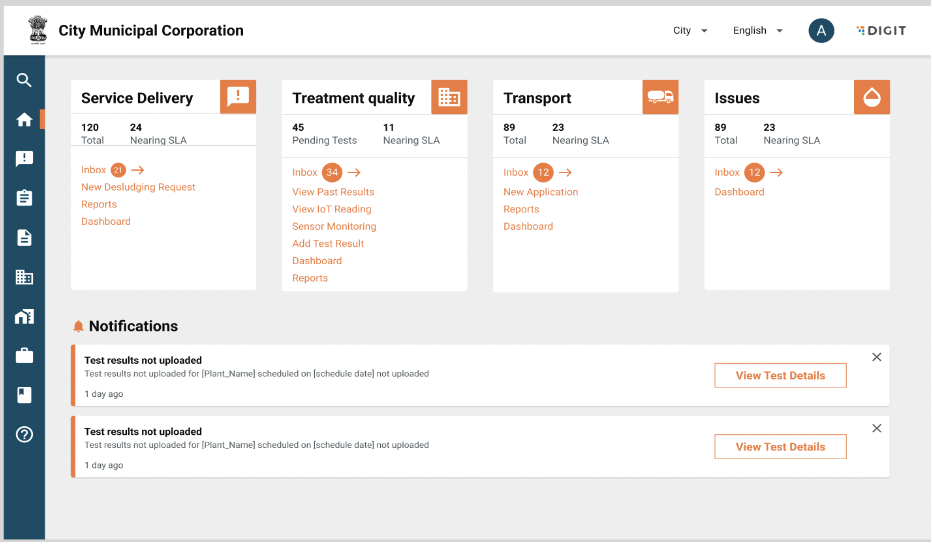This screenshot has width=932, height=544.
Task: Click the search icon in the sidebar
Action: pyautogui.click(x=24, y=81)
